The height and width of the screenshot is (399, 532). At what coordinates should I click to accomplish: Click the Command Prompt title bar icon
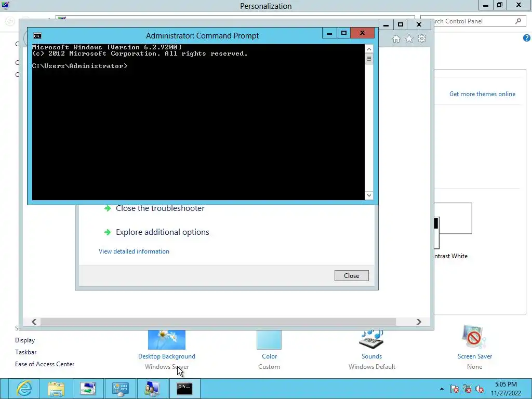[x=37, y=36]
